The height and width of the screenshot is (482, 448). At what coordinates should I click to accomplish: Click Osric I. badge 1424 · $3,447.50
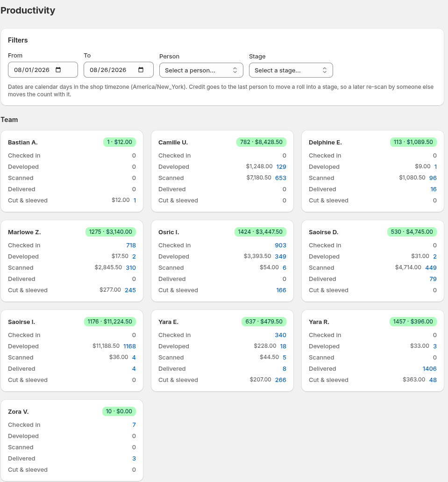coord(260,232)
